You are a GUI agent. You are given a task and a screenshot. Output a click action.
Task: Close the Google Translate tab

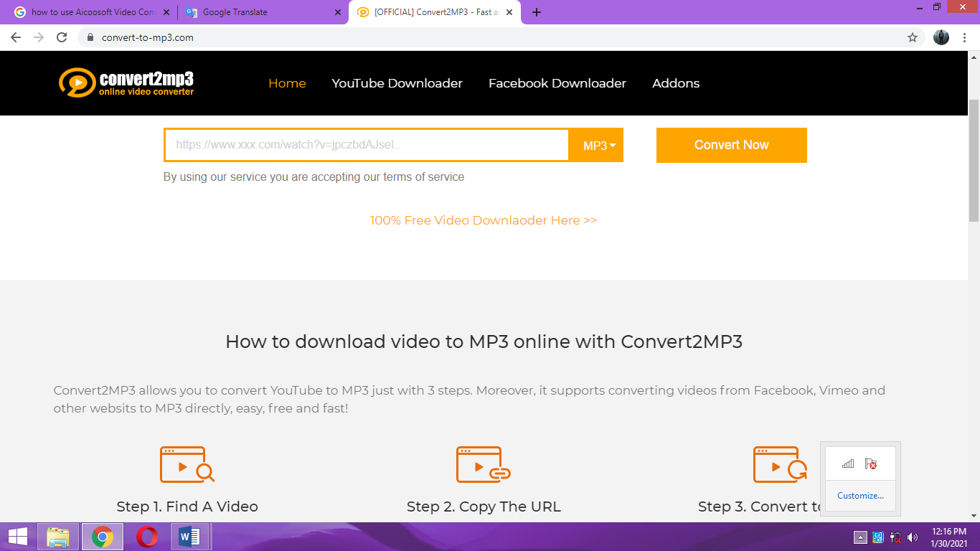[338, 12]
